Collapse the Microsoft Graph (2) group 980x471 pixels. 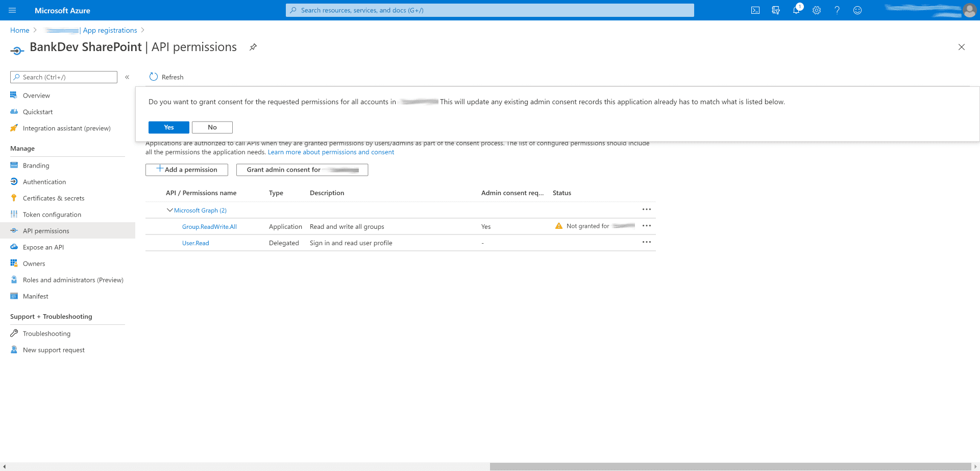(x=170, y=210)
